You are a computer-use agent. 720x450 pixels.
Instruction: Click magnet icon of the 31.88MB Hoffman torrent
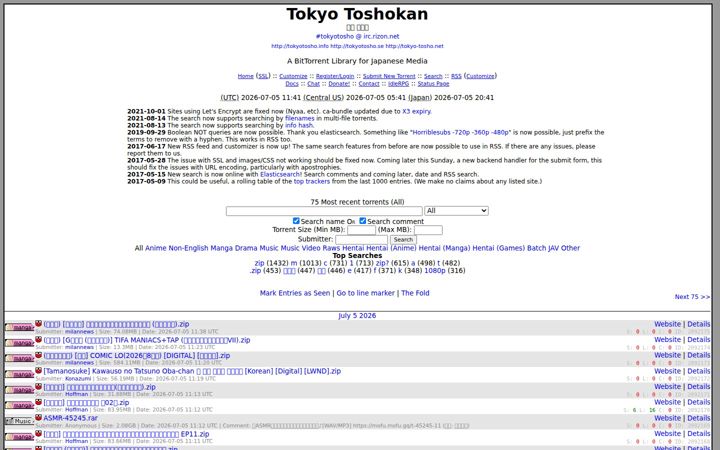[x=39, y=386]
